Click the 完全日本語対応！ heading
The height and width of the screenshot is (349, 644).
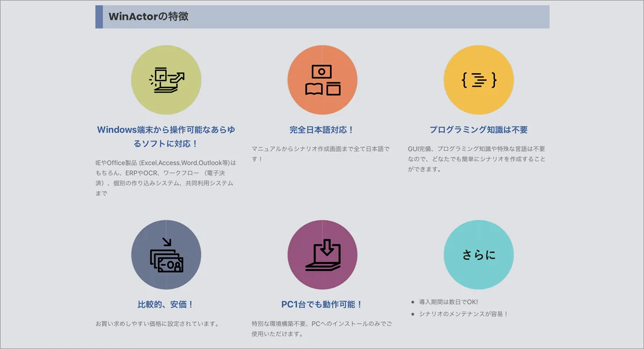[x=322, y=130]
